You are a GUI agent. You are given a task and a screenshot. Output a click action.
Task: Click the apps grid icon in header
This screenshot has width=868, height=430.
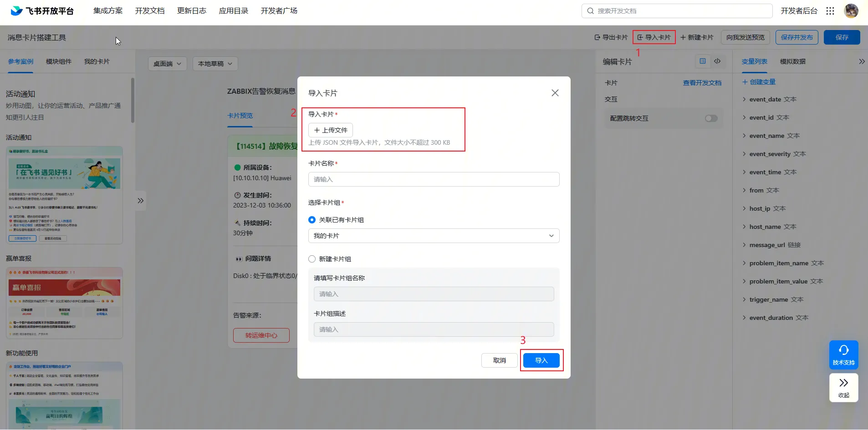coord(830,11)
